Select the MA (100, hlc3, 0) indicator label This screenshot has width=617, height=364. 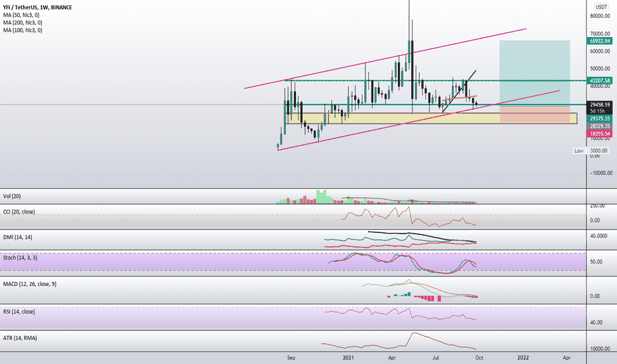23,30
